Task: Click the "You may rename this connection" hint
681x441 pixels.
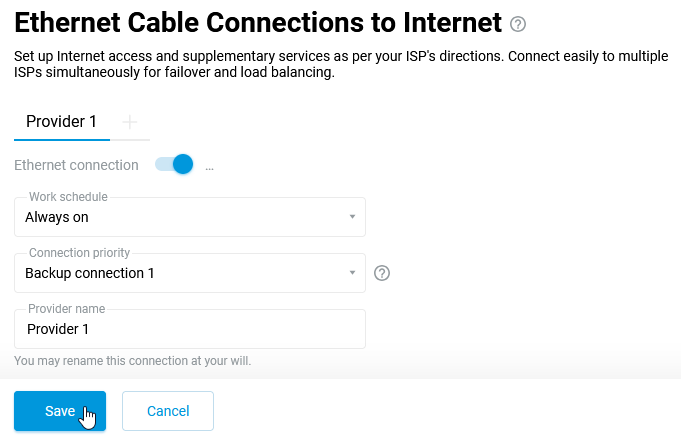Action: 133,360
